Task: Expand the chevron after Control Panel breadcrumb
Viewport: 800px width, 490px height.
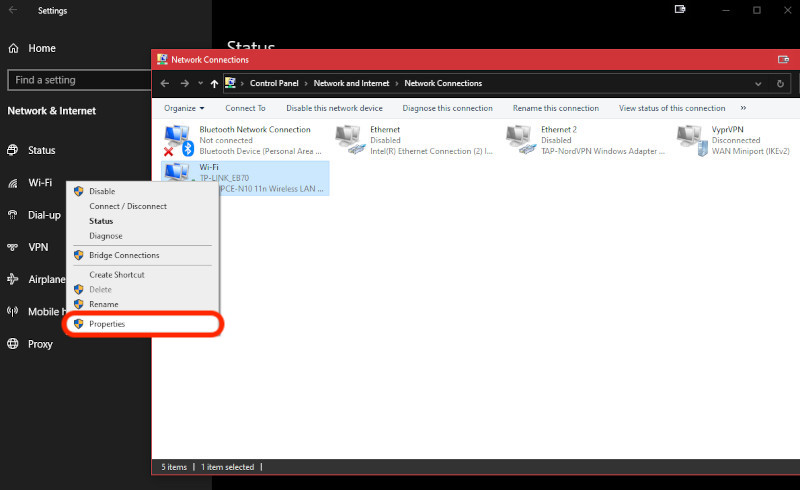Action: pyautogui.click(x=306, y=83)
